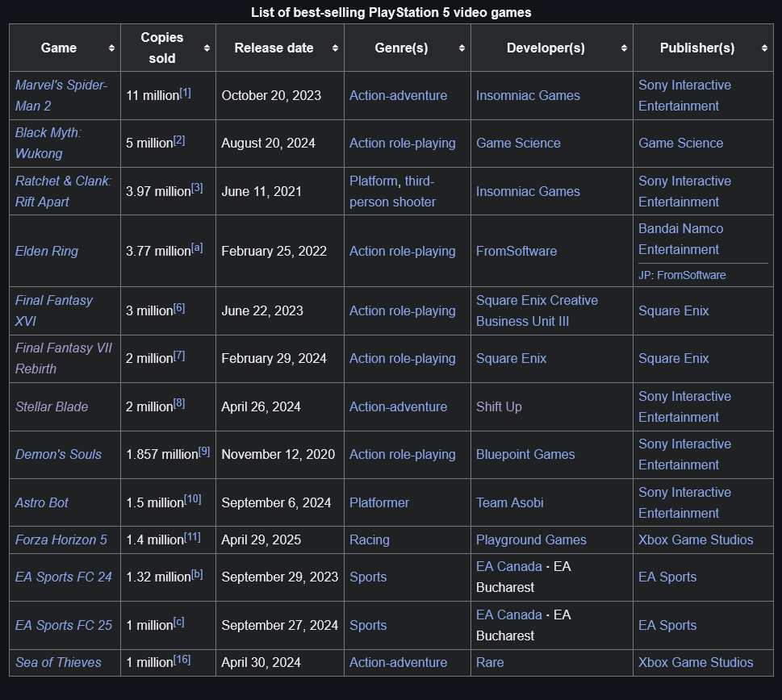Image resolution: width=782 pixels, height=700 pixels.
Task: Sort by Copies sold arrows icon
Action: coord(207,48)
